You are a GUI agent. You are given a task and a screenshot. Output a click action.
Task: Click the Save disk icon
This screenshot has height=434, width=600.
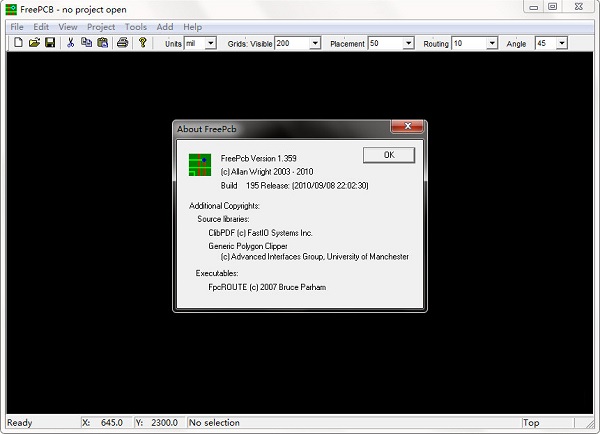point(50,42)
